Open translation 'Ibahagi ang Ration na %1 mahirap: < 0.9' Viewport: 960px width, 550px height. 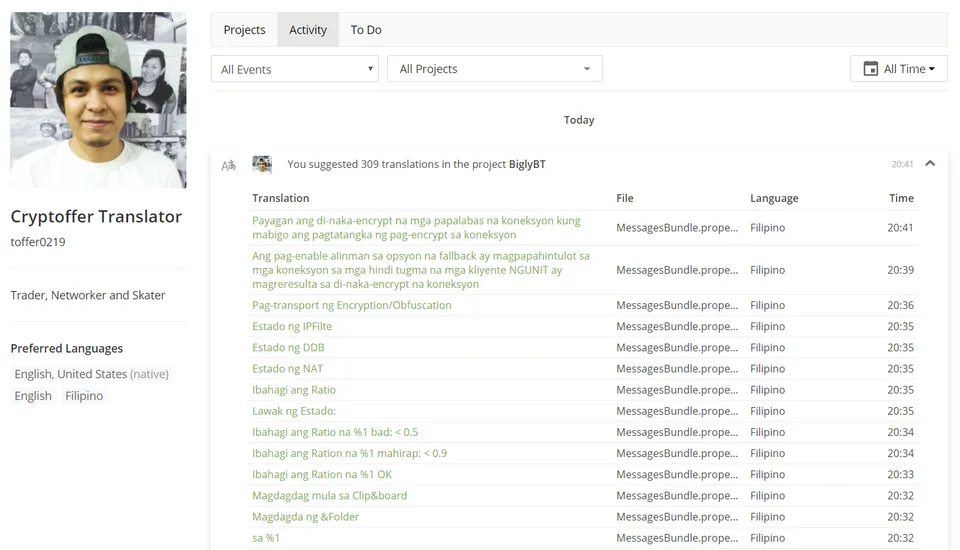[350, 453]
